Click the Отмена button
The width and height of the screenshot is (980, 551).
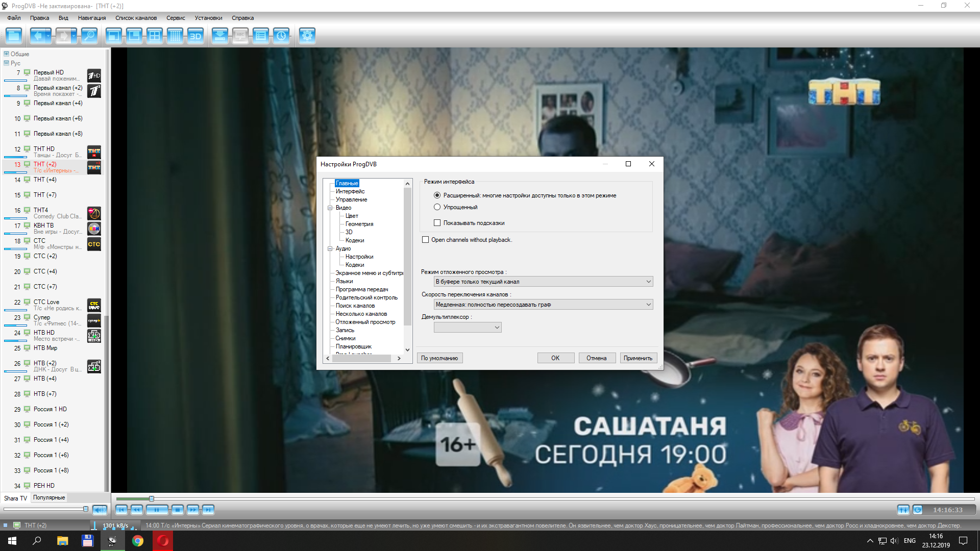(x=597, y=358)
